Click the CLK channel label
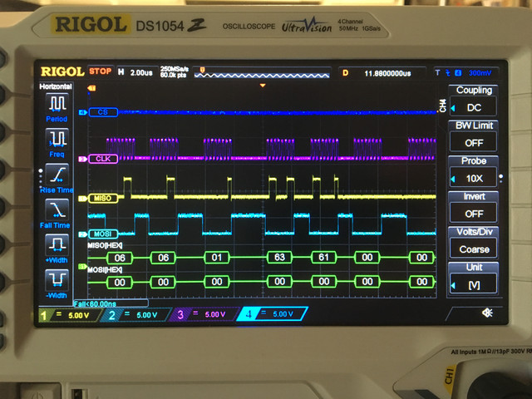532x399 pixels. click(x=103, y=159)
